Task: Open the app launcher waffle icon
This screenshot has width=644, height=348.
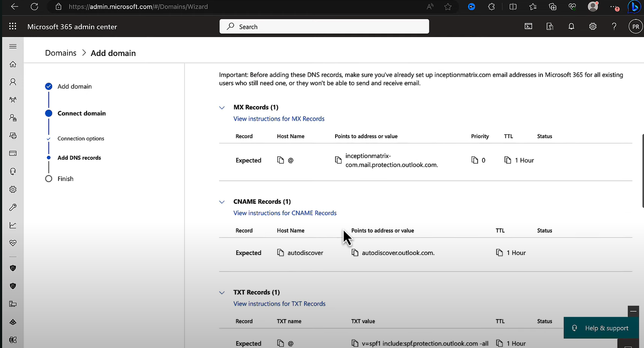Action: 12,27
